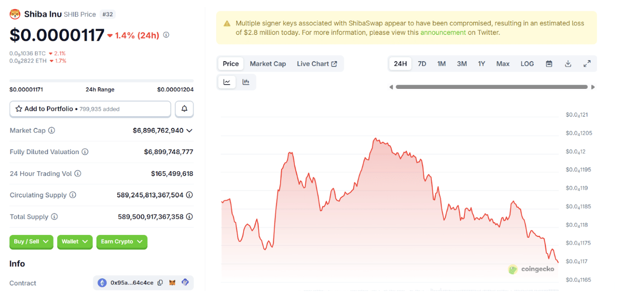This screenshot has height=297, width=644.
Task: Switch to candlestick chart view icon
Action: point(246,82)
